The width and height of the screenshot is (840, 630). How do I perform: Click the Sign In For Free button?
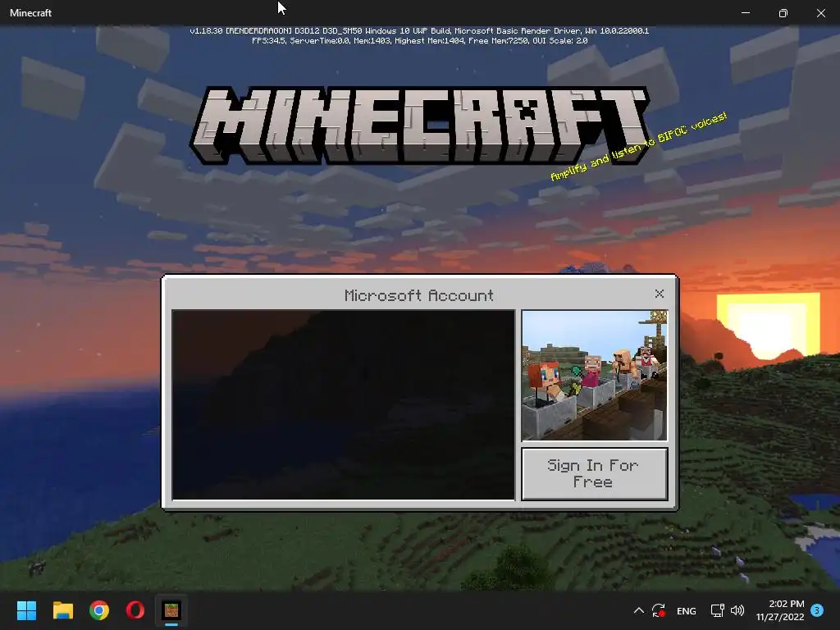594,473
